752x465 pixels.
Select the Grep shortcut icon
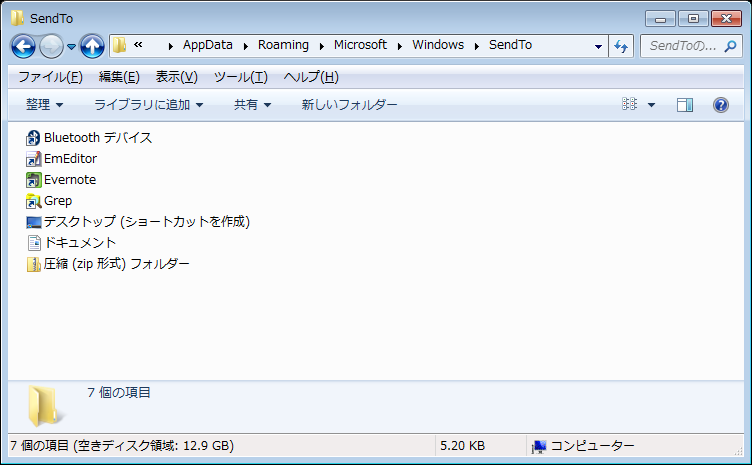[34, 201]
